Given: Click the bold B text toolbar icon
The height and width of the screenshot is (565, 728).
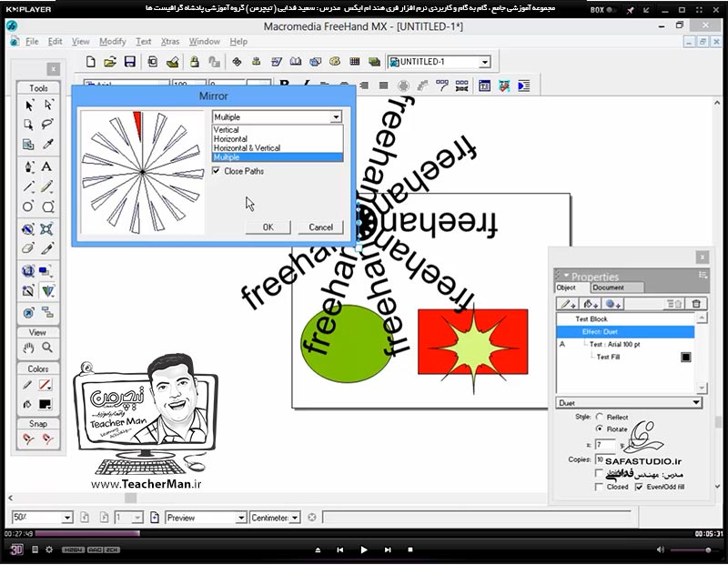Looking at the screenshot, I should 285,84.
